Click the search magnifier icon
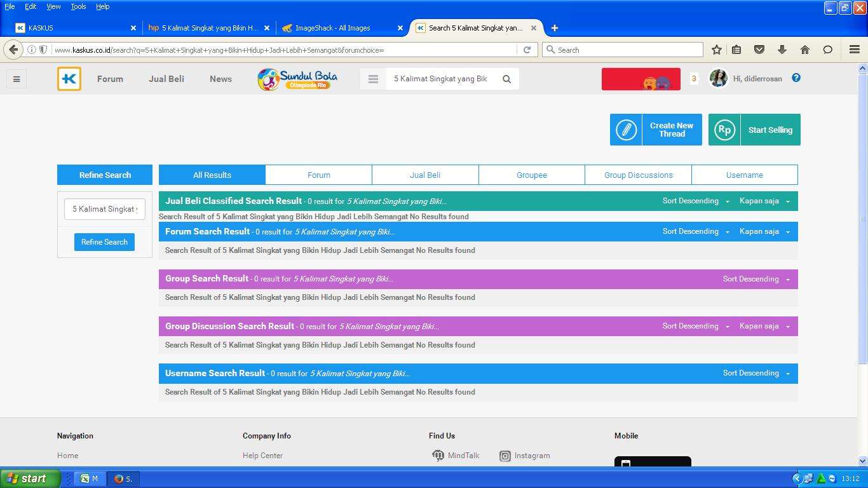The height and width of the screenshot is (488, 868). coord(506,79)
